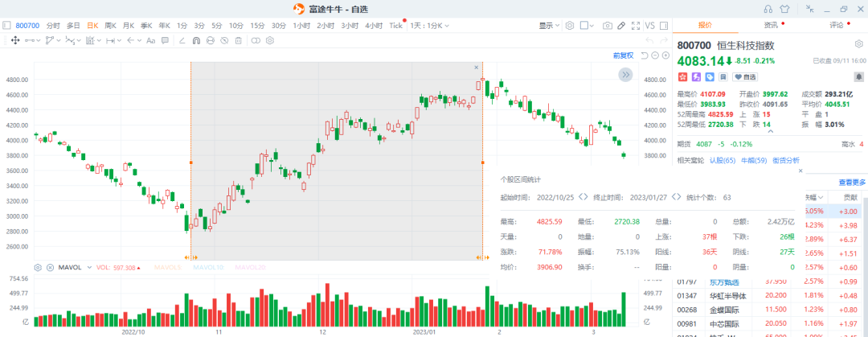
Task: Toggle the left sidebar panel icon
Action: click(x=6, y=26)
